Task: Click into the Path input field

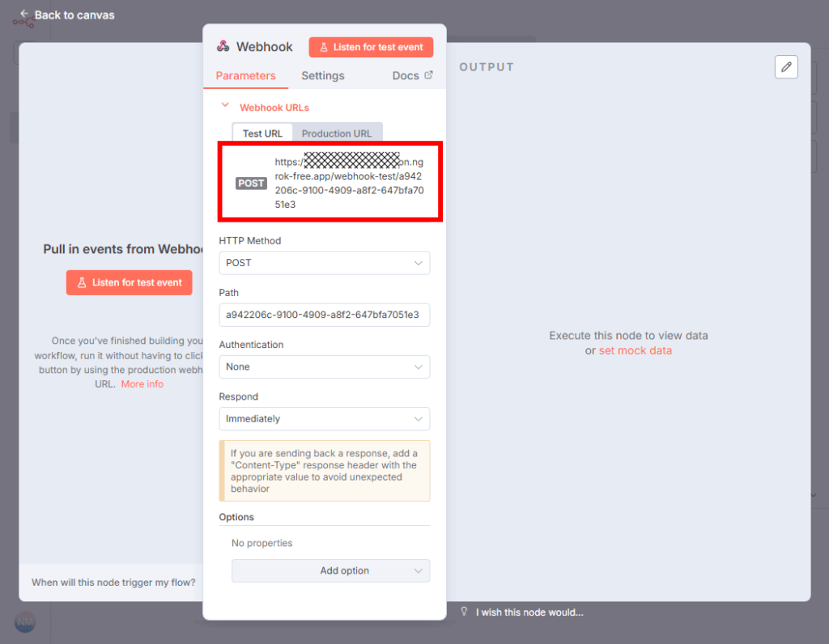Action: 324,315
